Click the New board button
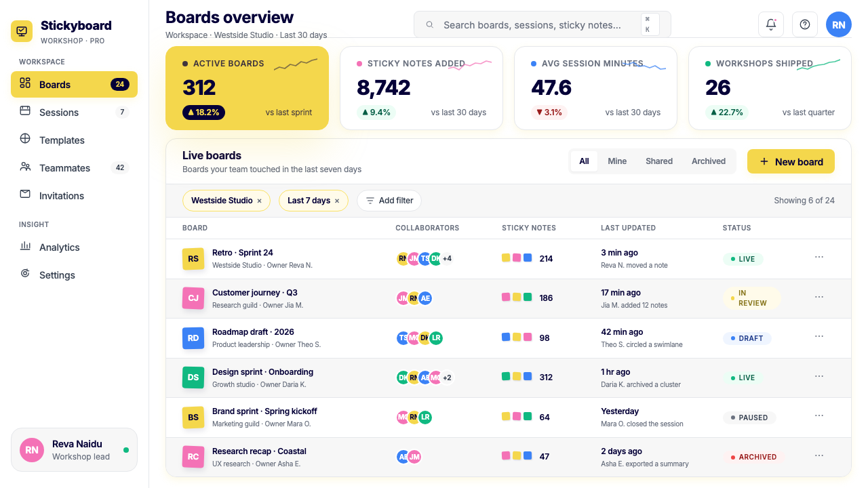The width and height of the screenshot is (868, 488). point(791,161)
